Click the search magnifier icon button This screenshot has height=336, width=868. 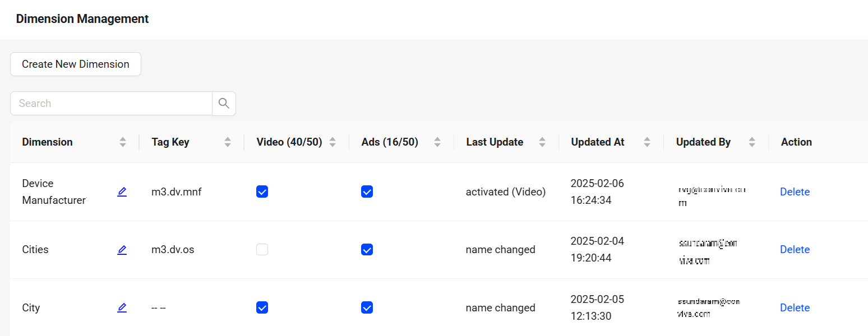(x=224, y=104)
